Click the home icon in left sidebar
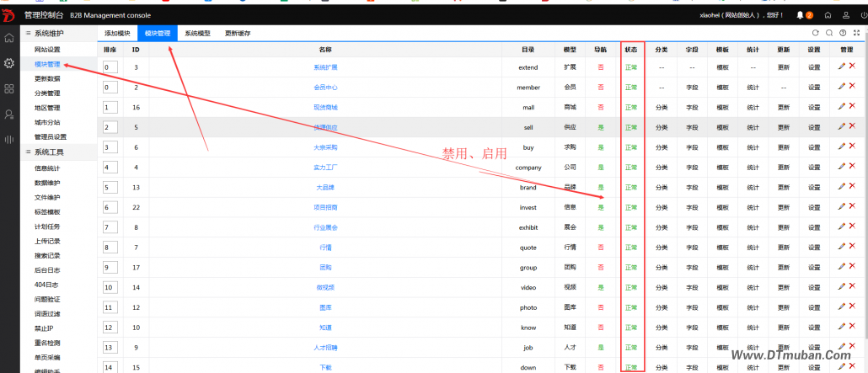 click(x=9, y=38)
